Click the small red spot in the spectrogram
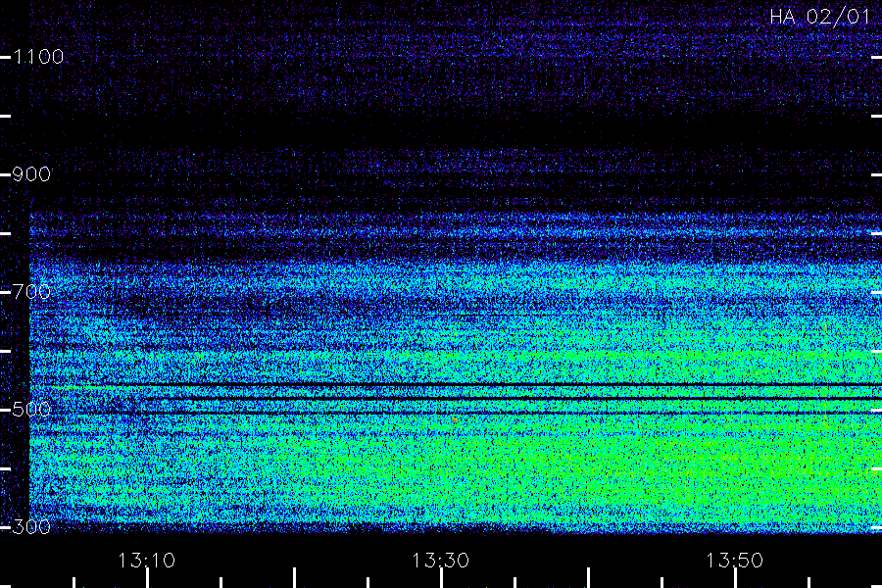This screenshot has width=882, height=588. coord(455,419)
